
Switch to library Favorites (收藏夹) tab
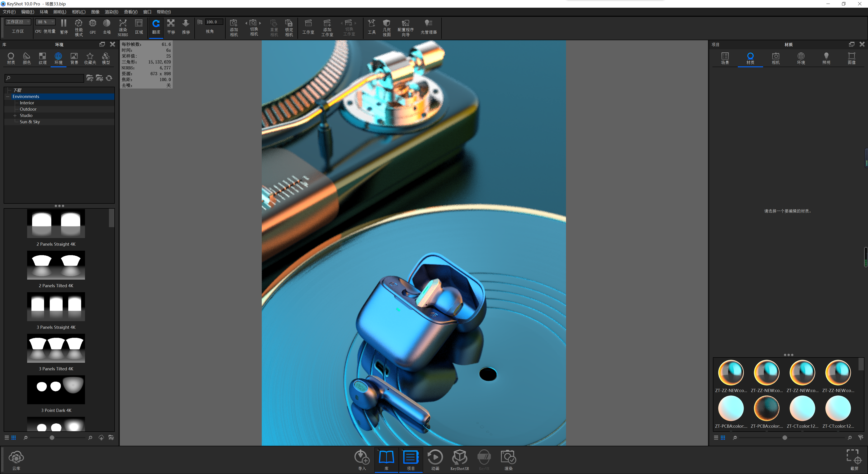coord(90,58)
